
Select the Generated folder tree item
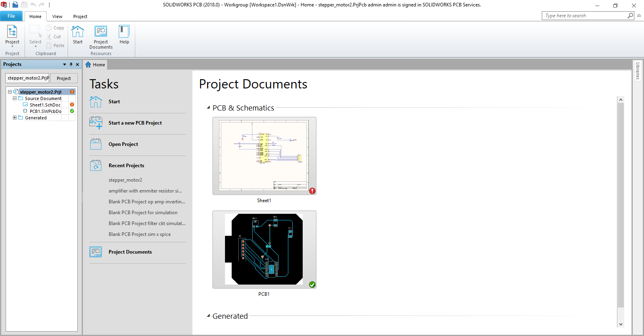tap(36, 118)
